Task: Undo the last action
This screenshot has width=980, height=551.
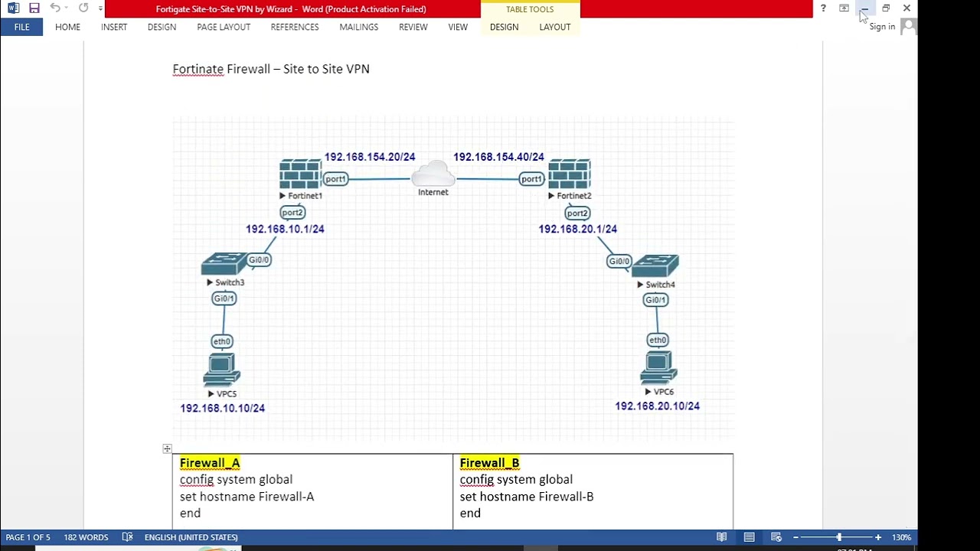Action: 55,8
